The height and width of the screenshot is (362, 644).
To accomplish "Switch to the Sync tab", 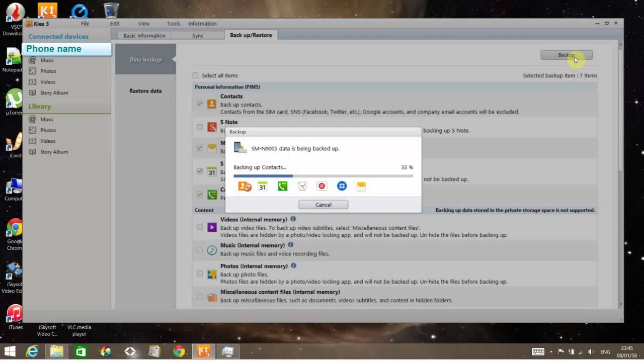I will pos(198,36).
